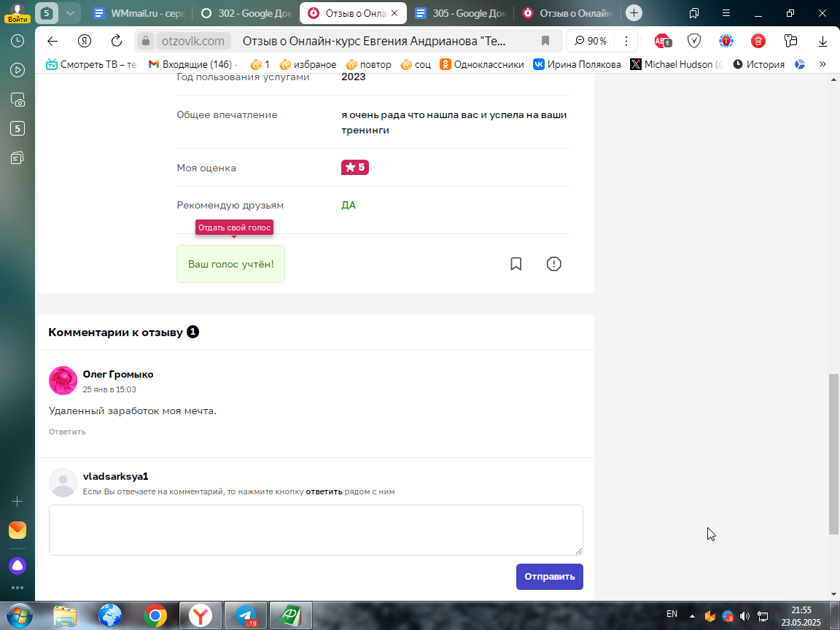Open Michael Hudson X bookmark

(677, 64)
